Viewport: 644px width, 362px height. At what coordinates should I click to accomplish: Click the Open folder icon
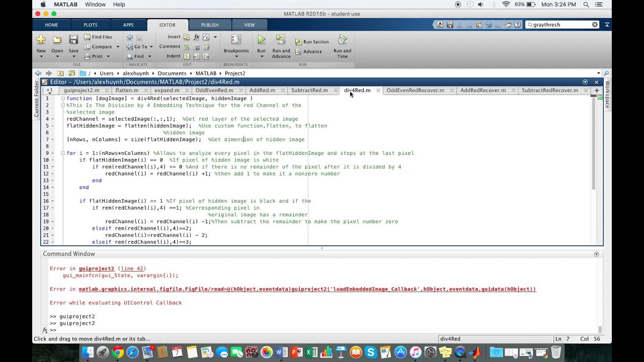(57, 40)
